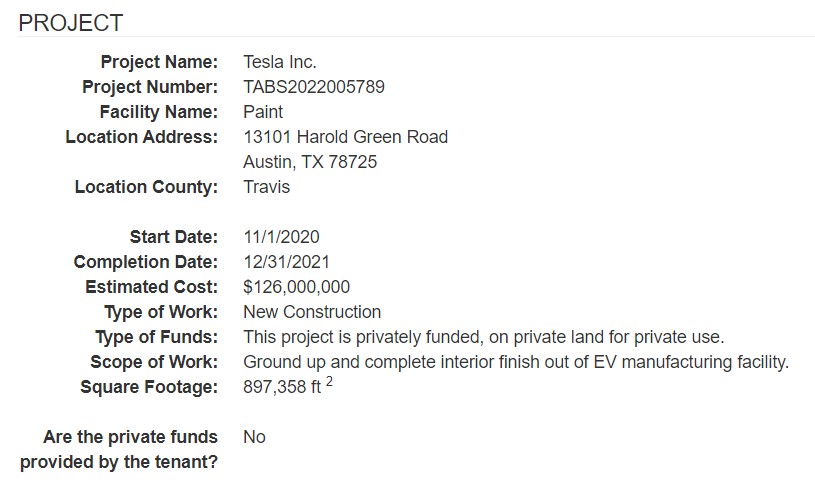
Task: Click the No answer for tenant funds
Action: pyautogui.click(x=254, y=437)
